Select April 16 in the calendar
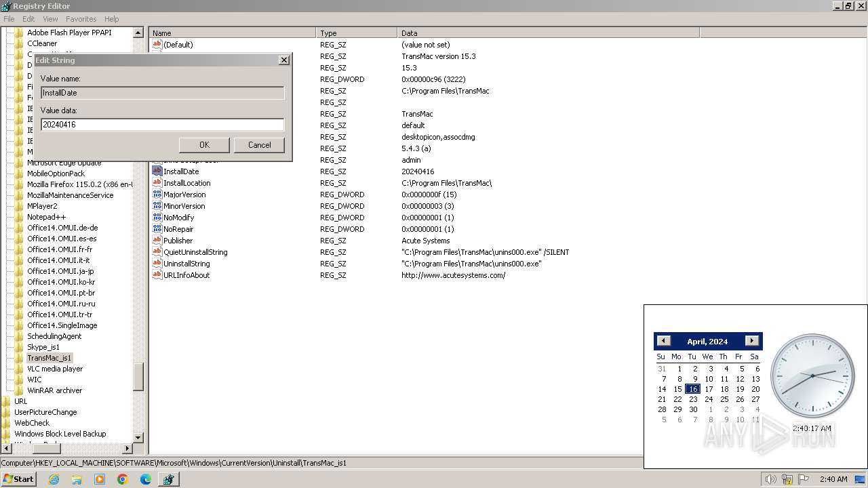The width and height of the screenshot is (868, 488). point(692,389)
